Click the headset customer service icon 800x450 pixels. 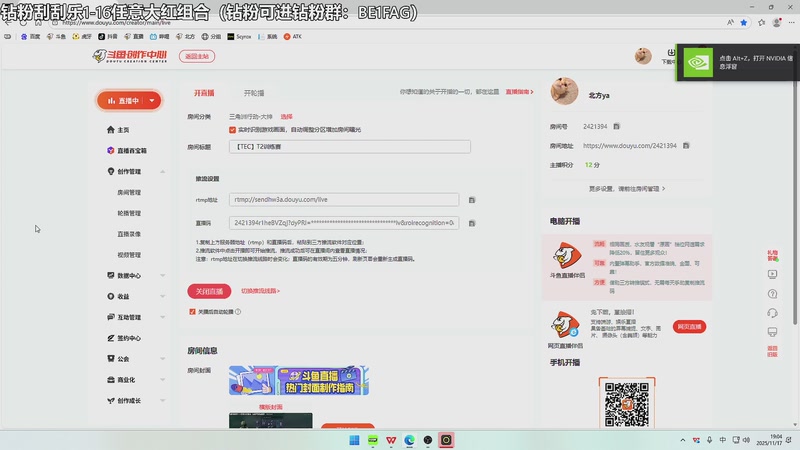point(772,313)
